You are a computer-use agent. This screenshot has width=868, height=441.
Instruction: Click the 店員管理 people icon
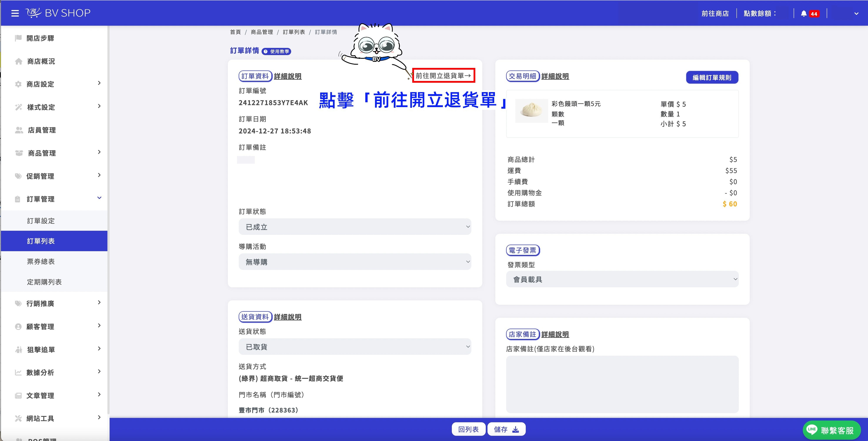click(x=19, y=130)
